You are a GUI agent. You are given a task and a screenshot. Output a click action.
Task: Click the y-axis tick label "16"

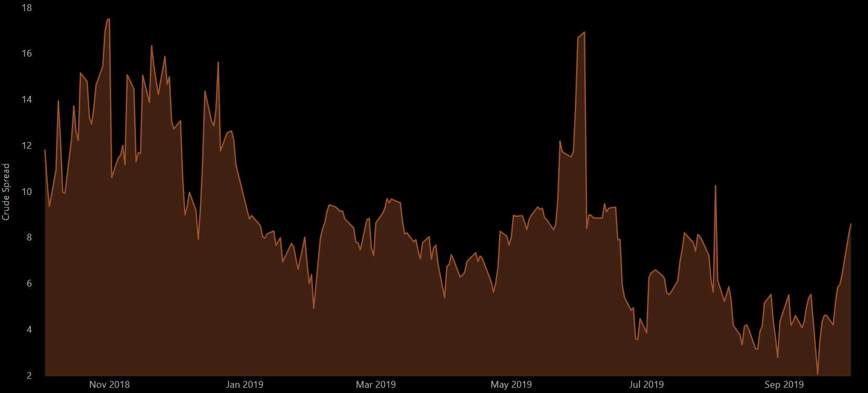tap(27, 53)
